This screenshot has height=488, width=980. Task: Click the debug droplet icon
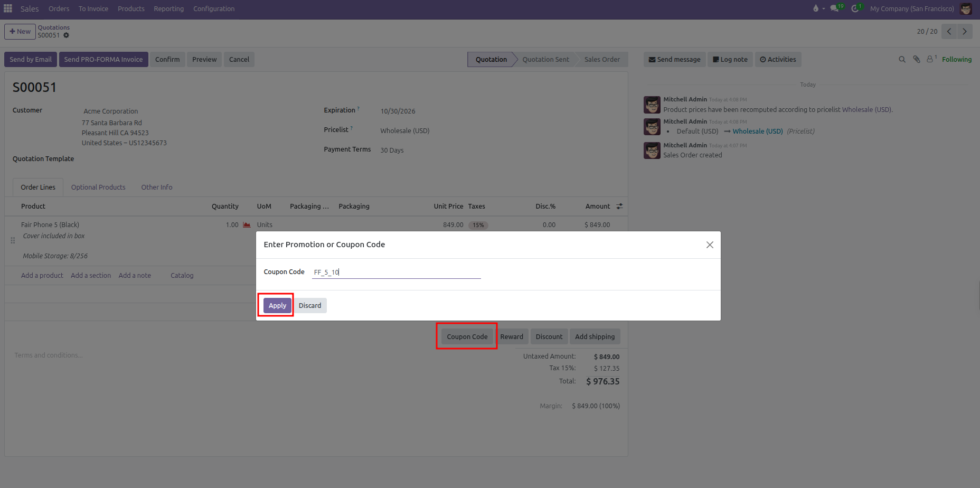point(816,8)
